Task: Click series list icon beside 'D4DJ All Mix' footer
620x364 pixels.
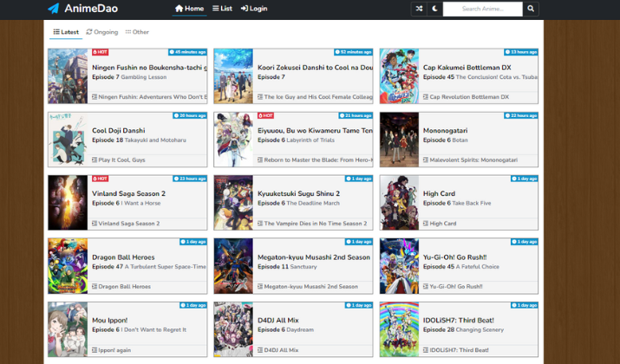Action: (260, 350)
